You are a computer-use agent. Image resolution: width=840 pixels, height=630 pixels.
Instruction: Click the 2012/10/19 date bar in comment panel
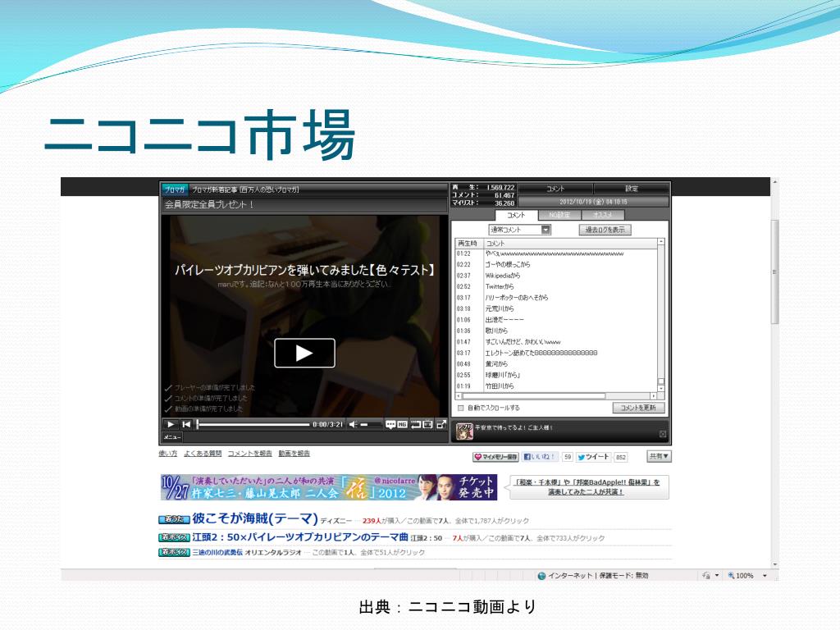point(594,202)
